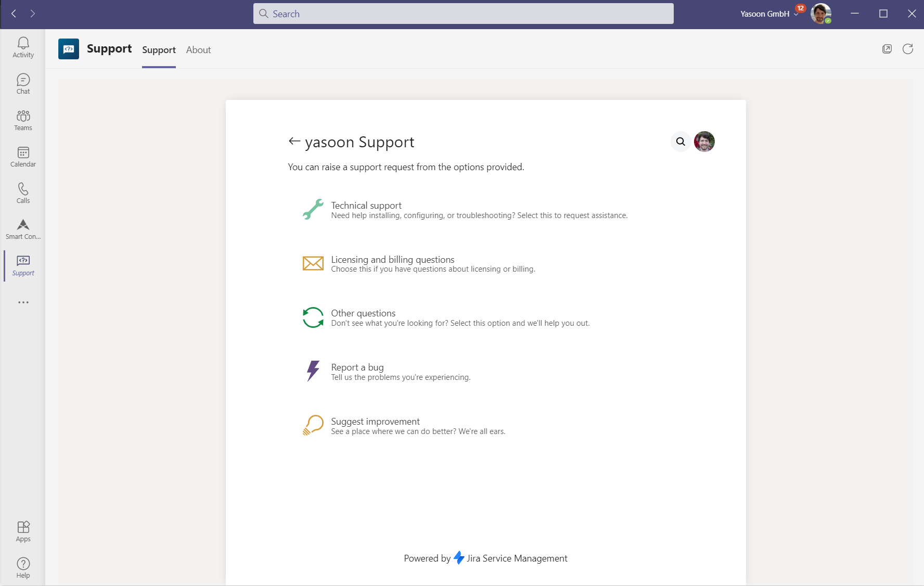Open the Smart Connect app icon
924x586 pixels.
(x=23, y=230)
